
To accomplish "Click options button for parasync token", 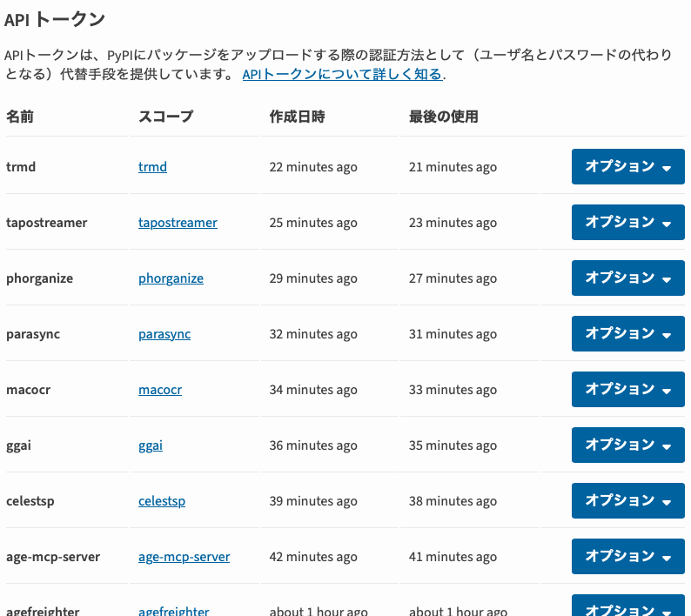I will point(627,334).
